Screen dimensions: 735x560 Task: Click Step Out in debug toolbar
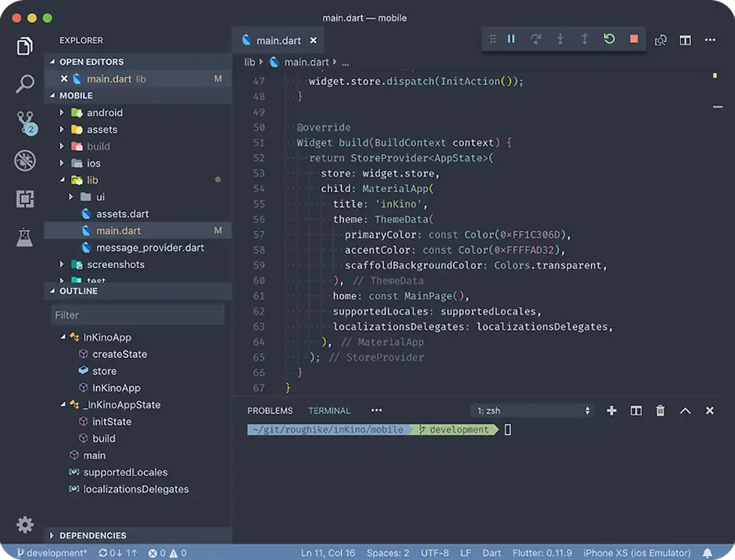(x=585, y=39)
